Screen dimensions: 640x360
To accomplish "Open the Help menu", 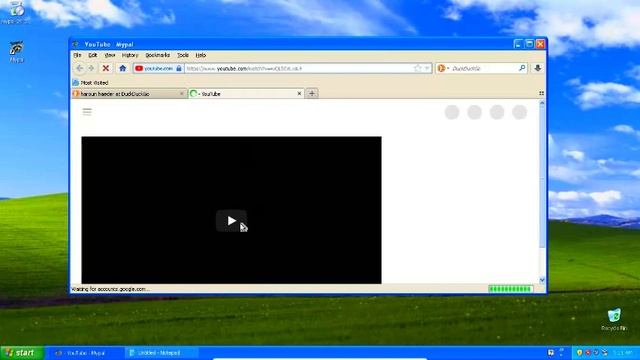I will tap(201, 55).
